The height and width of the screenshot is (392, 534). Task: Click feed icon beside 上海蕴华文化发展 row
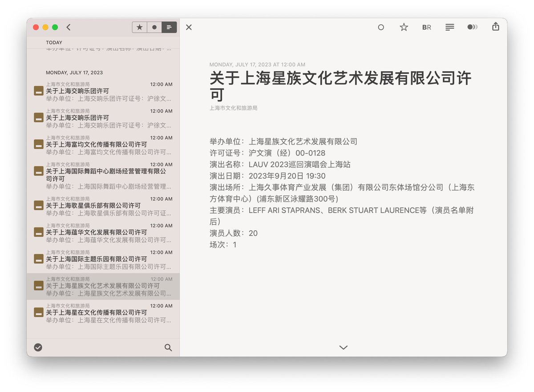(39, 232)
